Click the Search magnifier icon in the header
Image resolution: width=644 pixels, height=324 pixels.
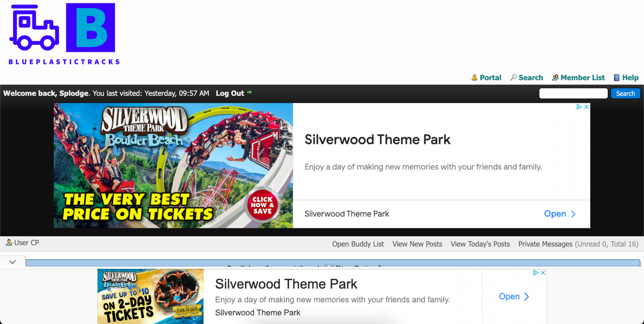pos(513,77)
